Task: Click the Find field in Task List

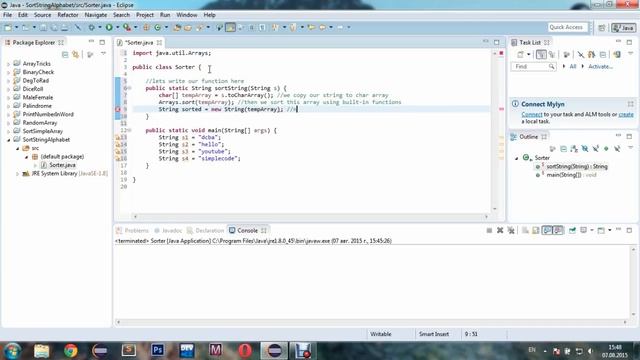Action: click(533, 67)
